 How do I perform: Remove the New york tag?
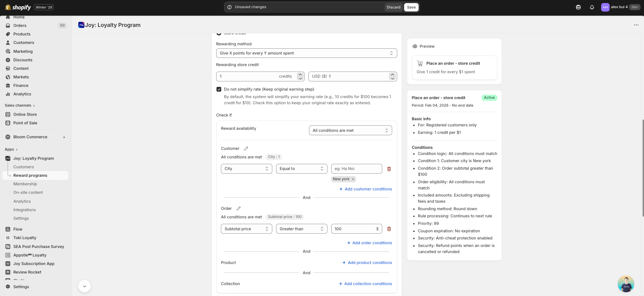(353, 179)
